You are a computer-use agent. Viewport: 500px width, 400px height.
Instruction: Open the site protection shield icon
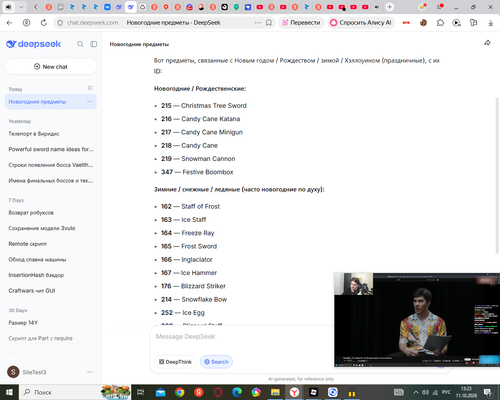[x=60, y=23]
